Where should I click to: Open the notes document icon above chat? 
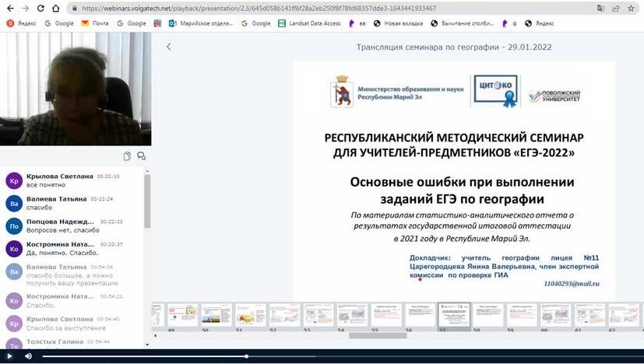click(127, 156)
